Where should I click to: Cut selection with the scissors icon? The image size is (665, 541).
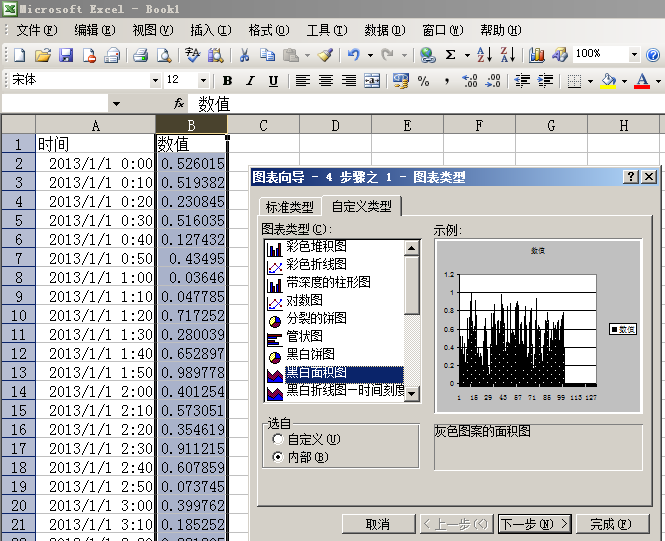click(x=244, y=55)
